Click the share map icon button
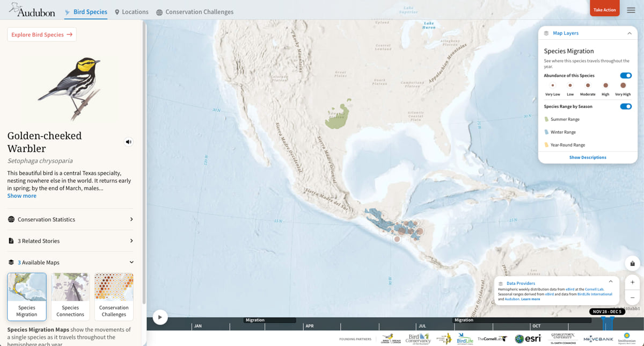This screenshot has width=644, height=346. click(x=632, y=263)
